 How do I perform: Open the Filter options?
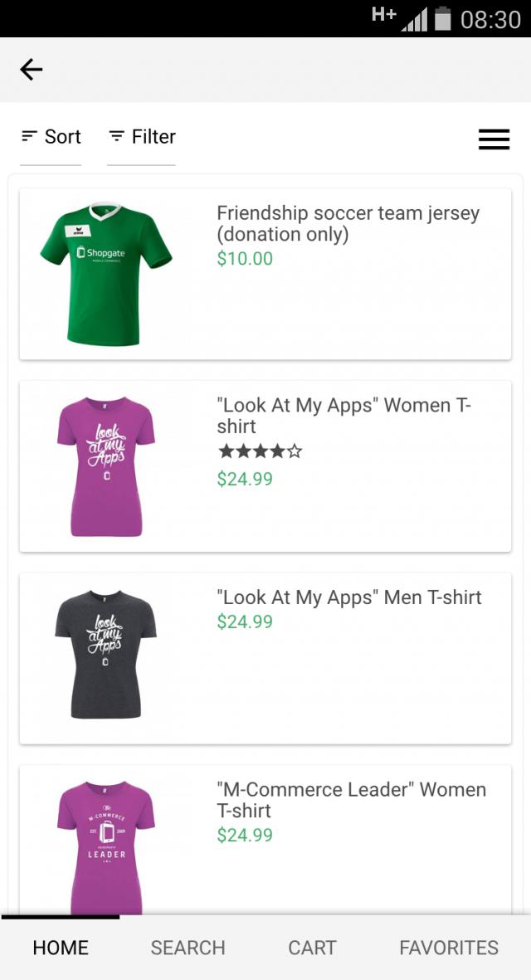141,136
